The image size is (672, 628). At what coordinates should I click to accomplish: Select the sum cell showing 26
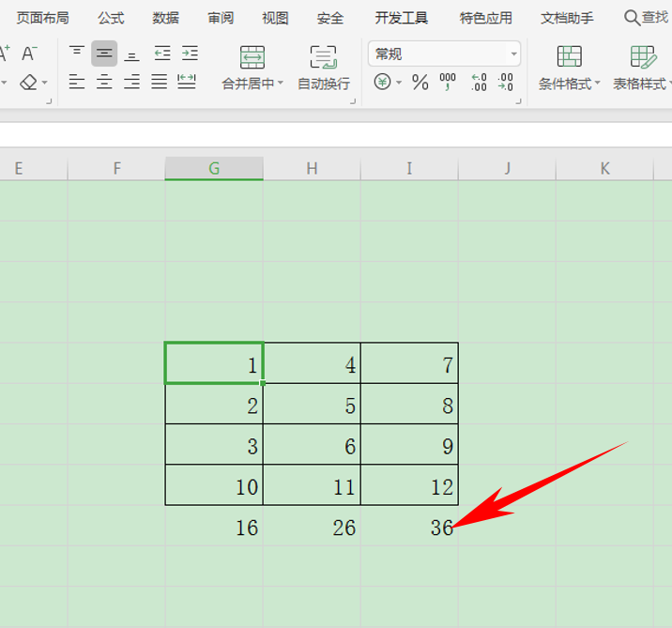[x=312, y=526]
